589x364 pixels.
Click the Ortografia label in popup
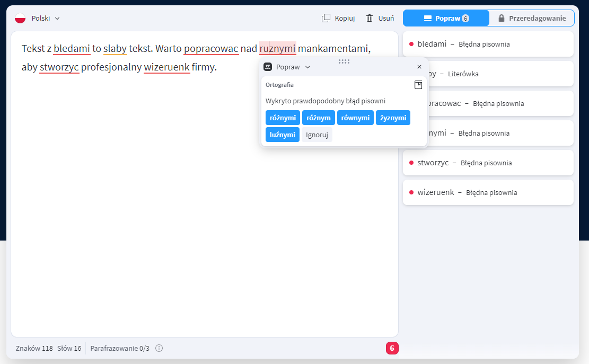(279, 85)
